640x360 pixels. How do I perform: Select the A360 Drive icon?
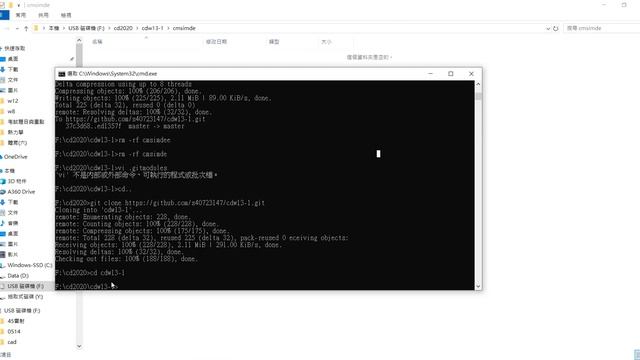(x=3, y=192)
